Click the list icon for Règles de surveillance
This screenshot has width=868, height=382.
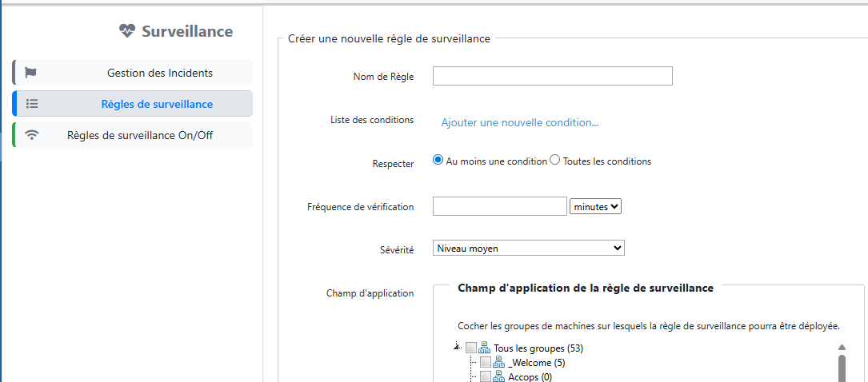32,104
